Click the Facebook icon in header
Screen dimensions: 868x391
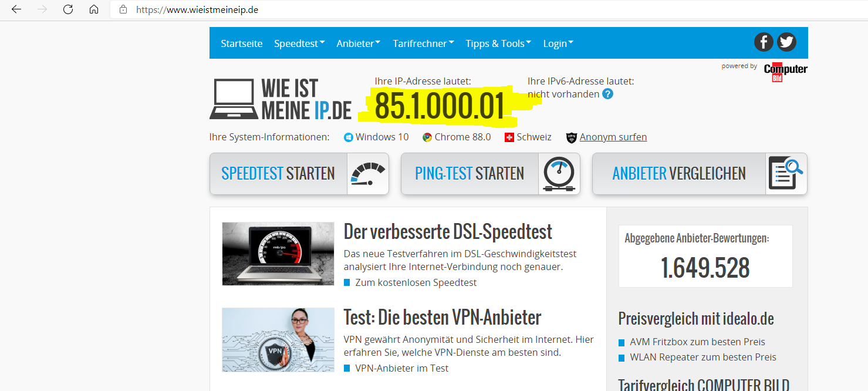point(764,42)
